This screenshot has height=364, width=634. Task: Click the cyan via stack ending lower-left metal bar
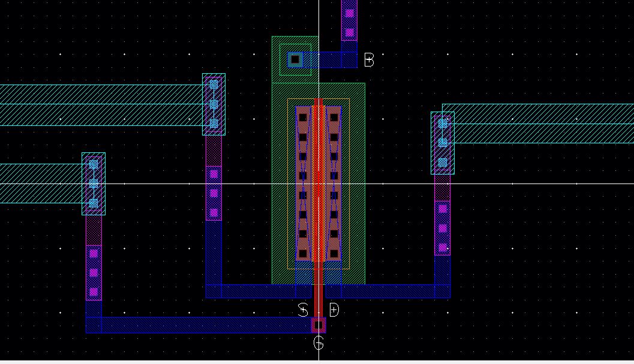(94, 183)
